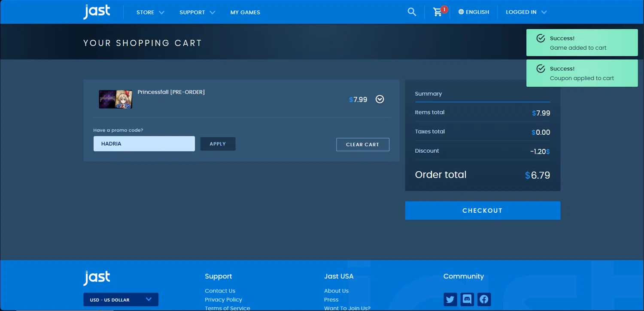Screen dimensions: 644x311
Task: Click the 'Have a promo code?' label
Action: click(x=118, y=130)
